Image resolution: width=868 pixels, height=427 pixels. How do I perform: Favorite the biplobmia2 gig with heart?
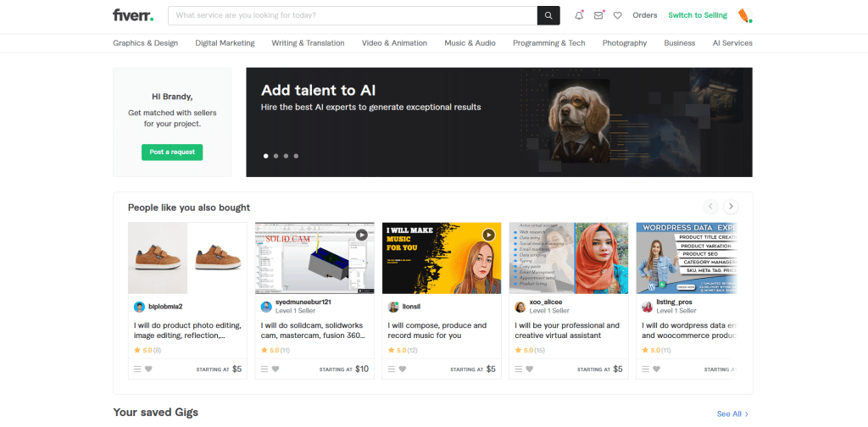point(149,369)
